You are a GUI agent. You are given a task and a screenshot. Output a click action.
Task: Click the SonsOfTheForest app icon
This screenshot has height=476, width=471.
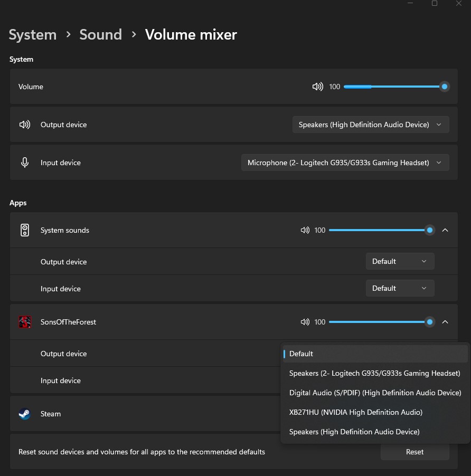click(25, 322)
